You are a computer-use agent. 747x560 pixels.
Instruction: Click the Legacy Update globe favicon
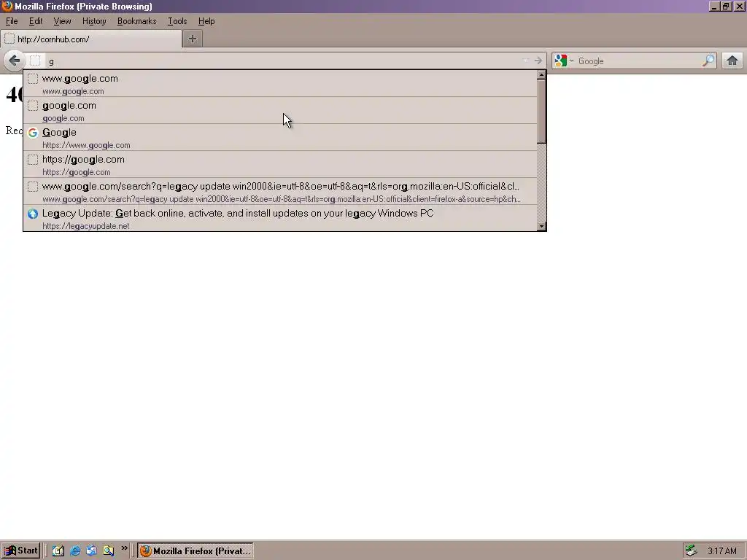(x=32, y=214)
